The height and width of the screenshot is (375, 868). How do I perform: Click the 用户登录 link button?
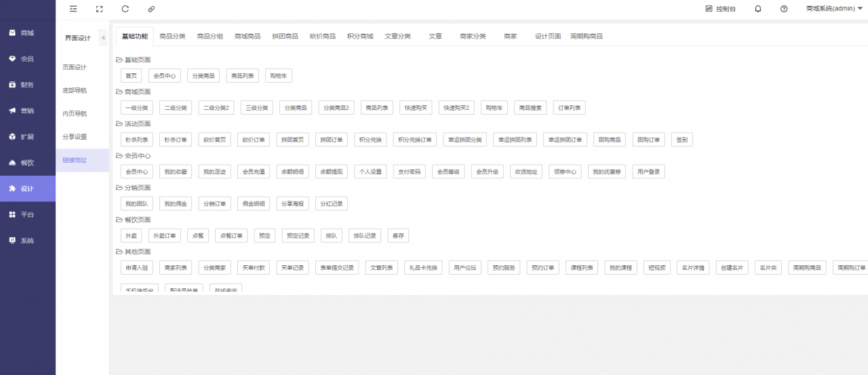coord(649,172)
